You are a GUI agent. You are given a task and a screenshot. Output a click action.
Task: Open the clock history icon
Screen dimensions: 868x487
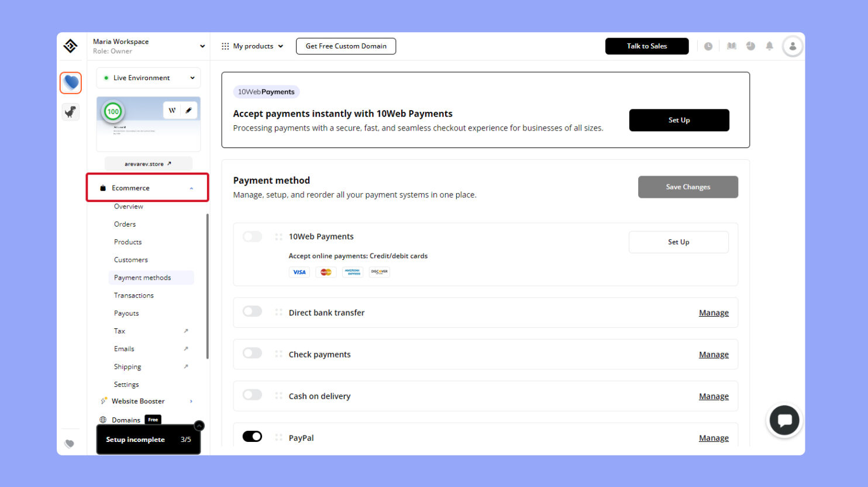708,46
